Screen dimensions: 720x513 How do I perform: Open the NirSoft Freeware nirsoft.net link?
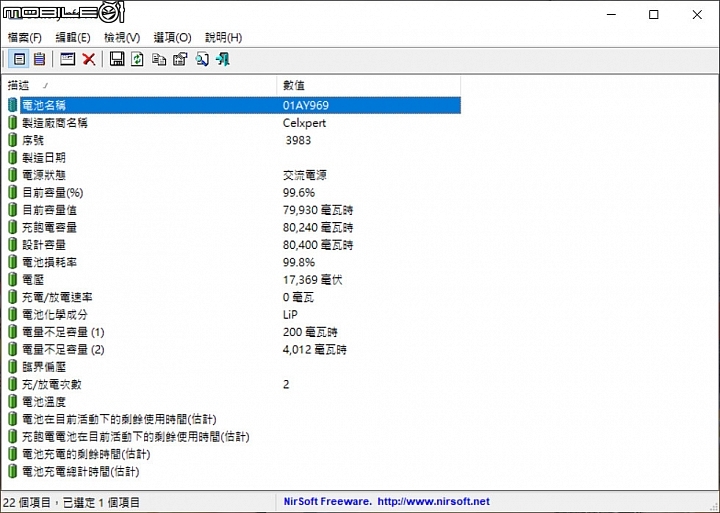[x=387, y=502]
